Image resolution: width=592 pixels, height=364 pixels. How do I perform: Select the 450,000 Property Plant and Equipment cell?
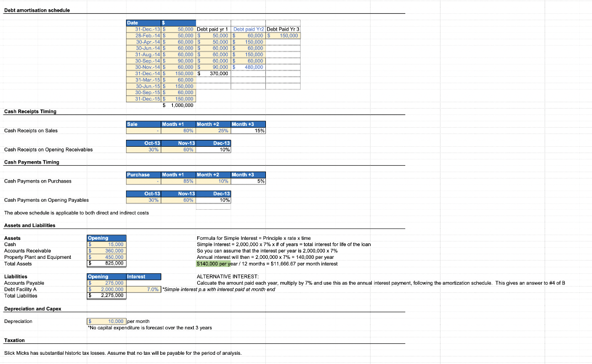click(x=106, y=257)
